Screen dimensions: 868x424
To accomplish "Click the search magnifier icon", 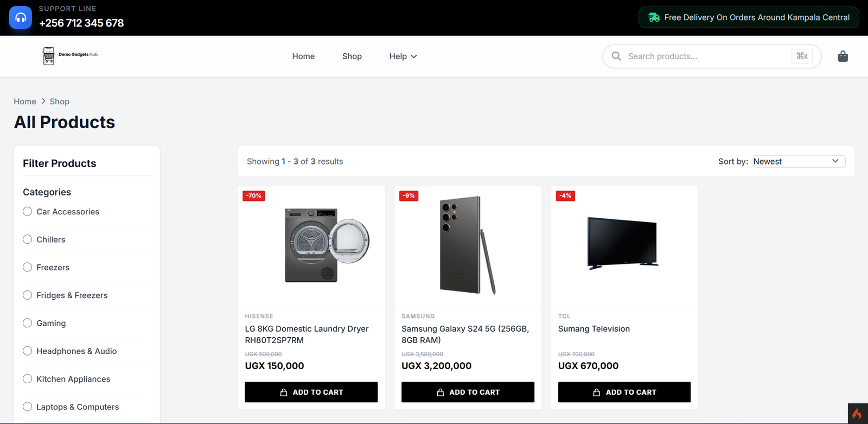I will (616, 56).
